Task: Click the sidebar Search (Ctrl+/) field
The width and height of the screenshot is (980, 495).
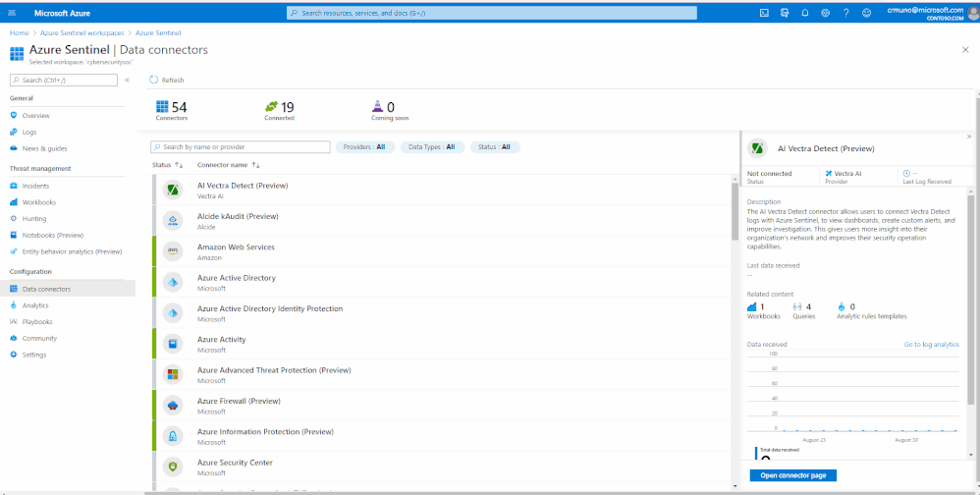Action: click(x=64, y=80)
